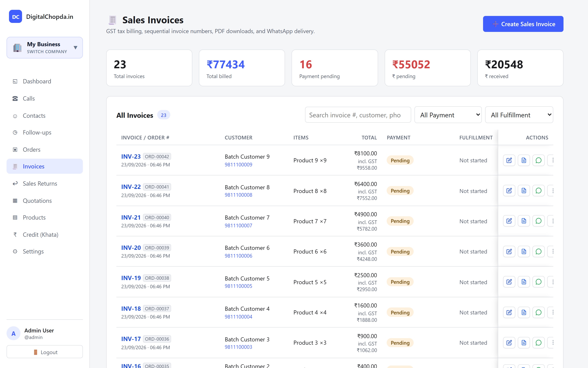Open Sales Returns section

click(x=45, y=184)
